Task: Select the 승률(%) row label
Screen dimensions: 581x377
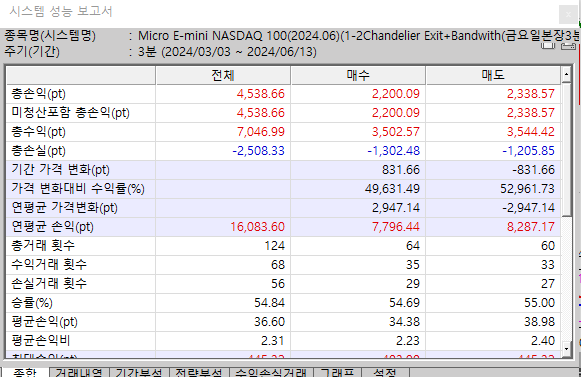Action: point(32,303)
